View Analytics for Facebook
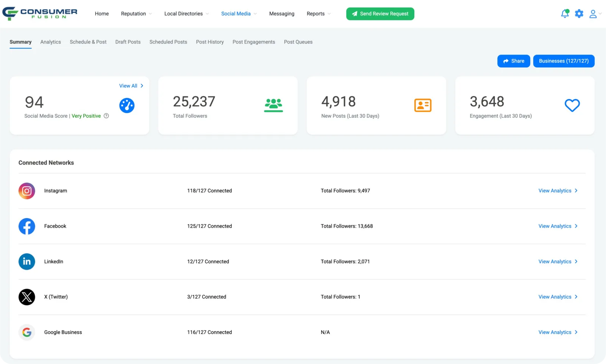 [x=558, y=226]
